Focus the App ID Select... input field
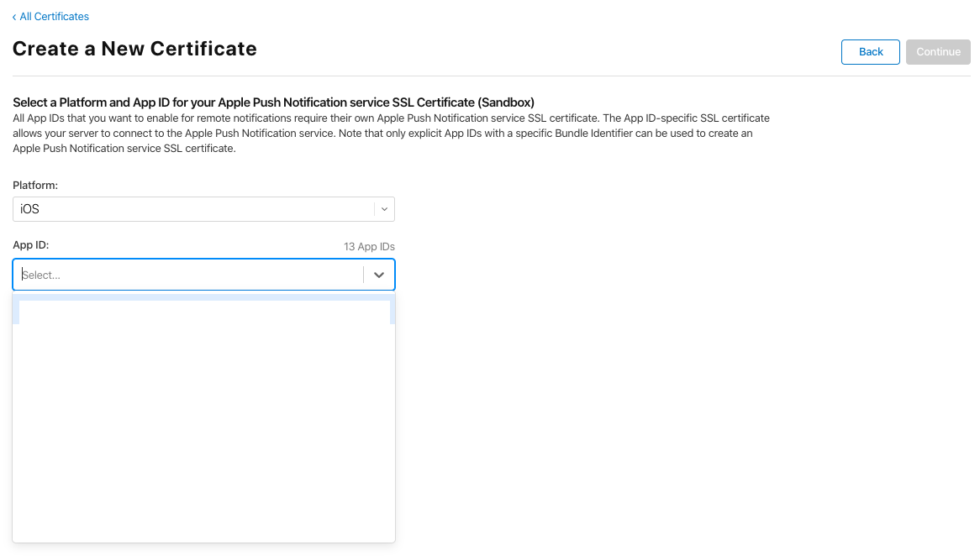980x556 pixels. (x=189, y=275)
